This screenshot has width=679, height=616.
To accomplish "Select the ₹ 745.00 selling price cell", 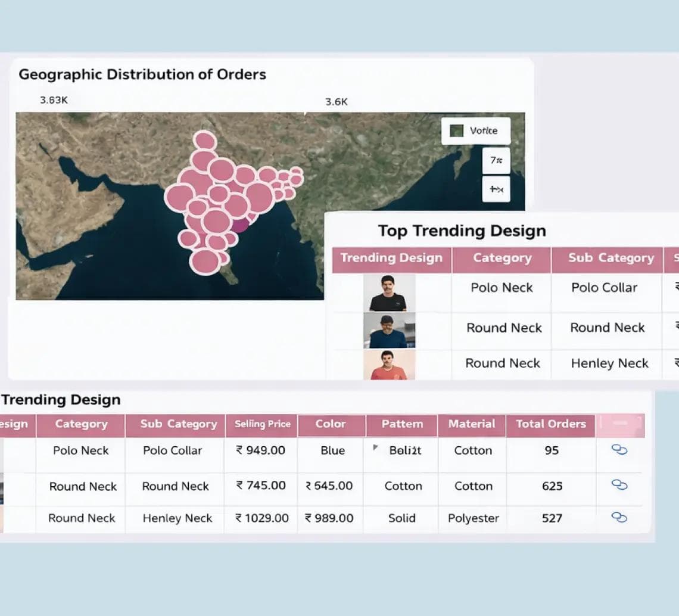I will pyautogui.click(x=261, y=486).
